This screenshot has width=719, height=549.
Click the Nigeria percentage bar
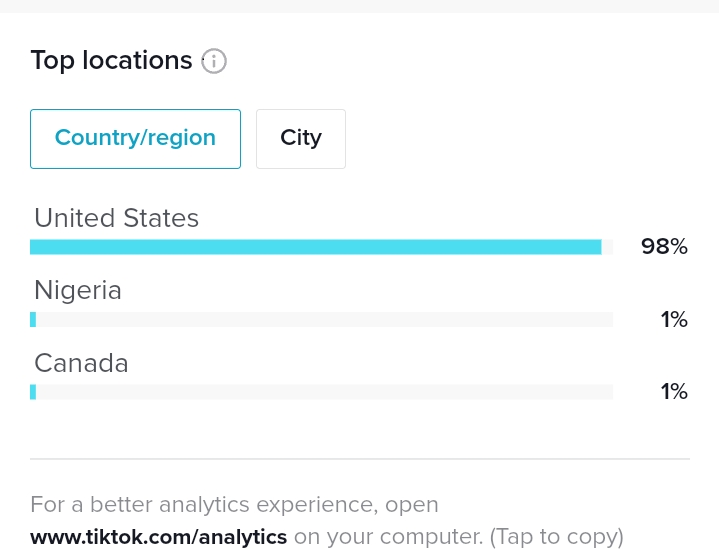[x=321, y=320]
